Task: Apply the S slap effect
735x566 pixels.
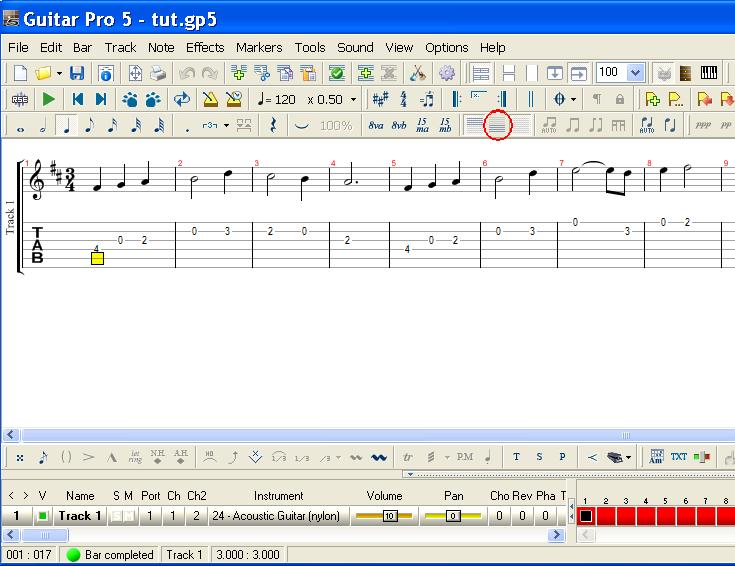Action: (539, 457)
